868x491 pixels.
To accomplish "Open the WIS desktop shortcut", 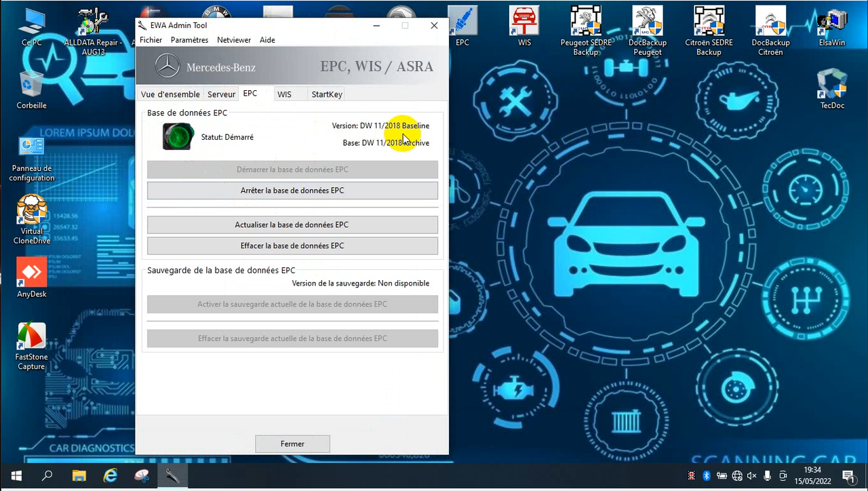I will pos(524,26).
